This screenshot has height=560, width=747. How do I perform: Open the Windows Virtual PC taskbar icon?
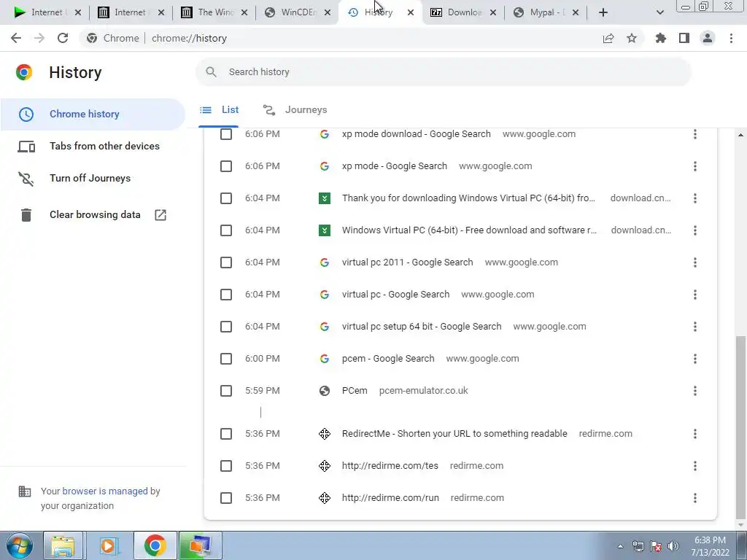click(200, 545)
